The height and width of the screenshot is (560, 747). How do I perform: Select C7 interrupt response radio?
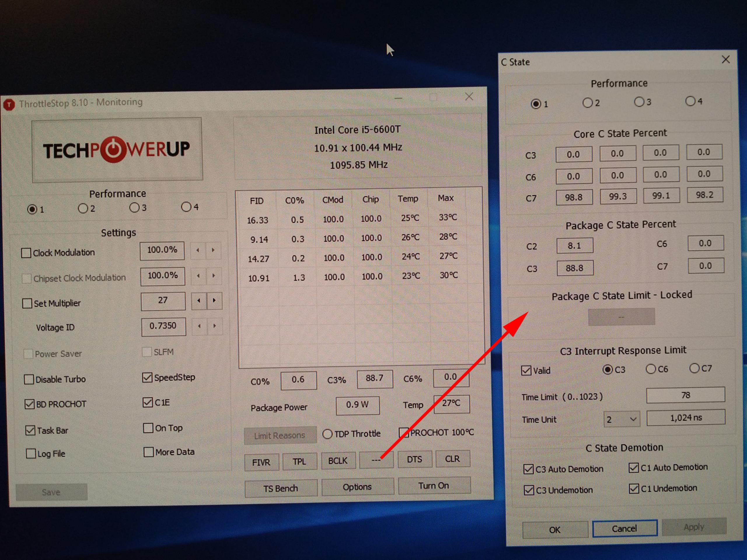(x=694, y=368)
